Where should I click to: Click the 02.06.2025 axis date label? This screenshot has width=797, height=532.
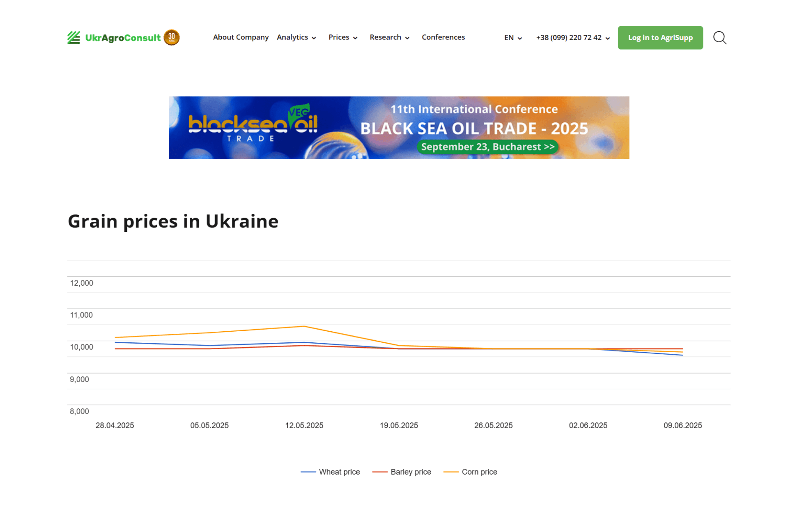588,426
